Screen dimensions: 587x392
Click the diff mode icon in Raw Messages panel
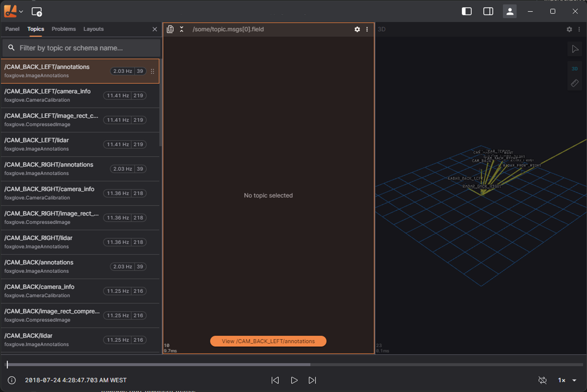170,29
